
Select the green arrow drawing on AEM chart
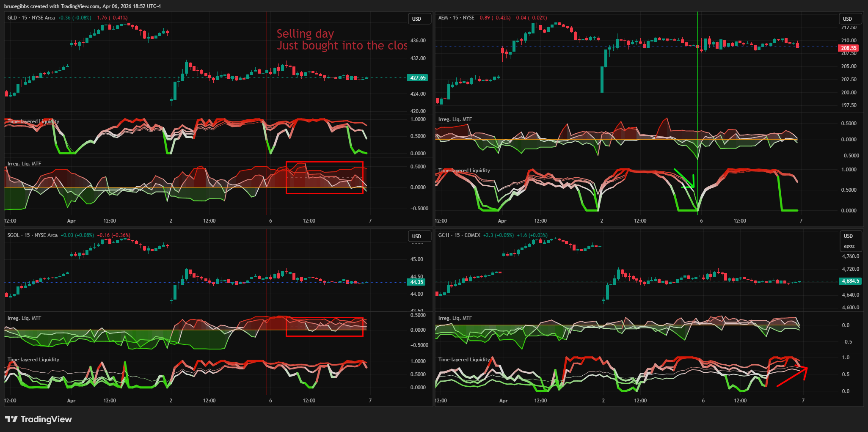coord(683,177)
